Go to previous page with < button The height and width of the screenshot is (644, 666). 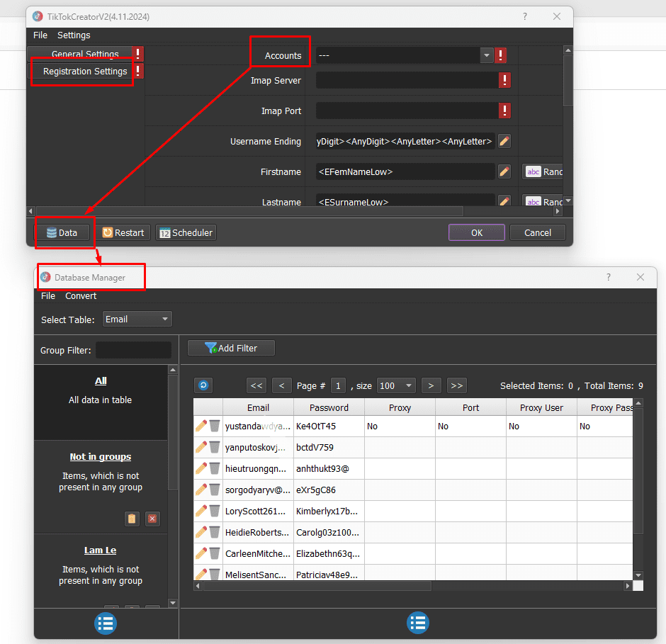coord(281,385)
